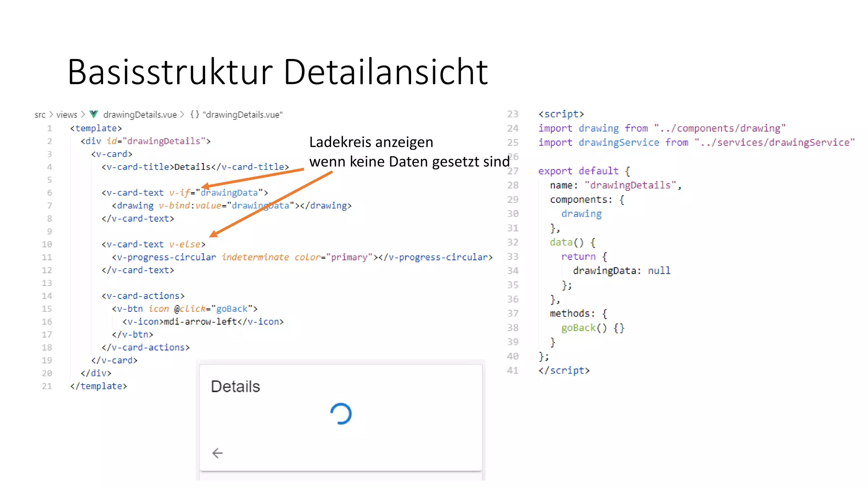Image resolution: width=868 pixels, height=488 pixels.
Task: Click the 'goBack() {}' method line
Action: 593,328
